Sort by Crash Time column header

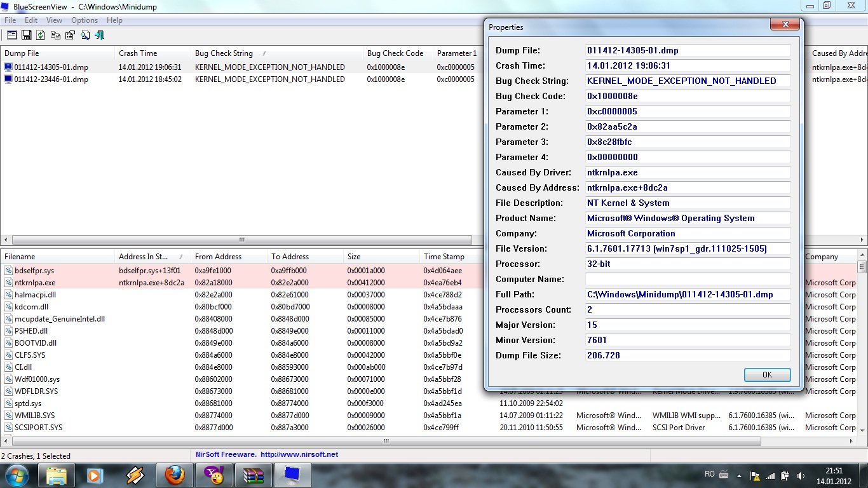point(153,53)
